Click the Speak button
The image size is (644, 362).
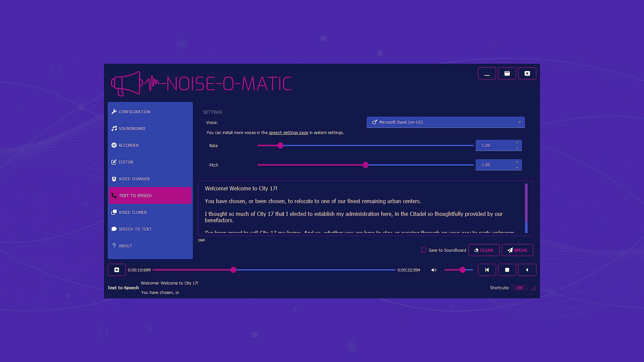pos(517,250)
